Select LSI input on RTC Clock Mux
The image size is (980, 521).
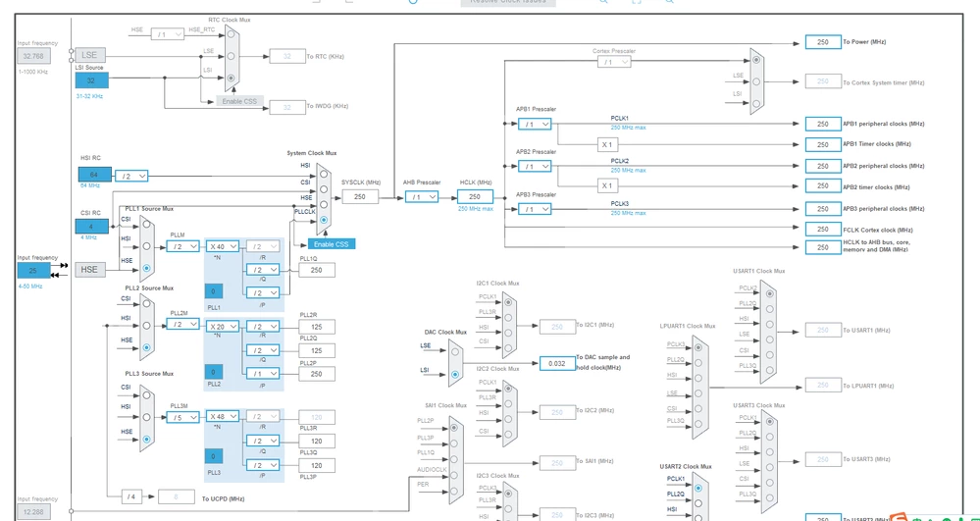[x=232, y=78]
